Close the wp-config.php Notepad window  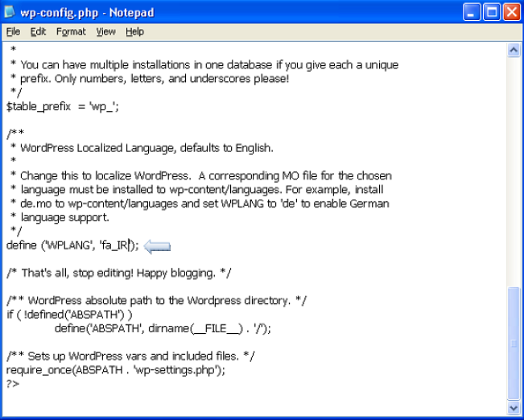512,12
